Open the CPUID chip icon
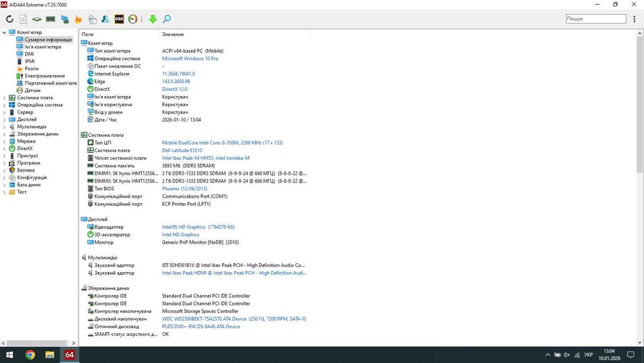Screen dimensions: 644x363 tap(37, 19)
